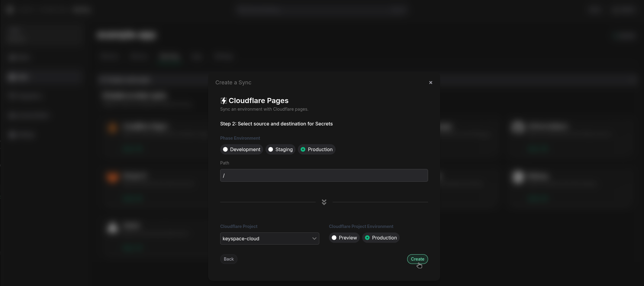Viewport: 644px width, 286px height.
Task: Select the Production environment pill
Action: point(316,149)
